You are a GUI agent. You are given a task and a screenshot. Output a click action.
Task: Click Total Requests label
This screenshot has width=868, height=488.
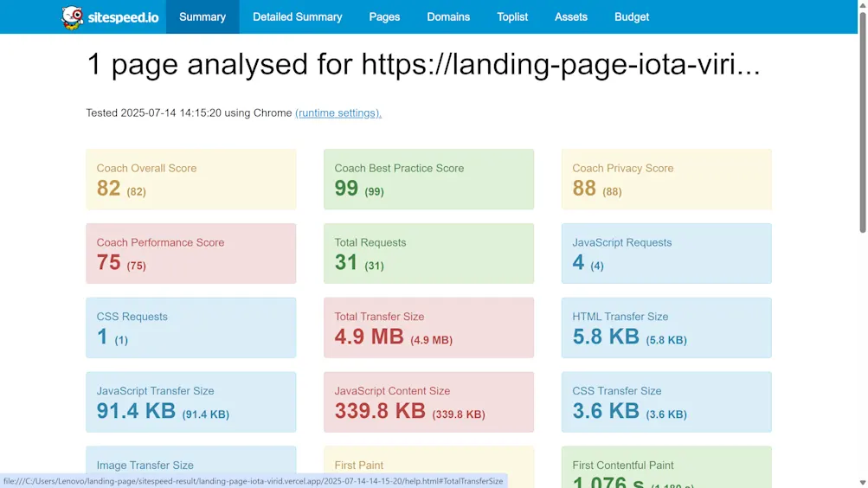coord(370,242)
